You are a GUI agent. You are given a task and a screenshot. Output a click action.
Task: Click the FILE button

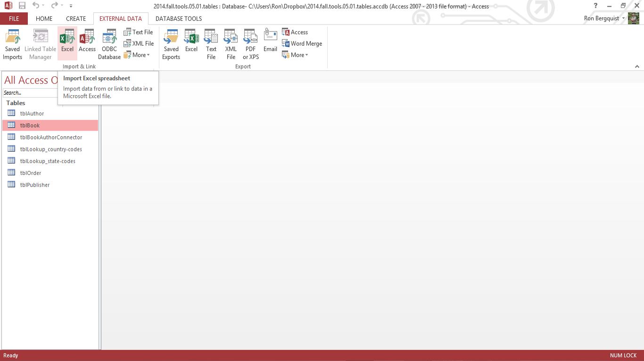click(14, 19)
